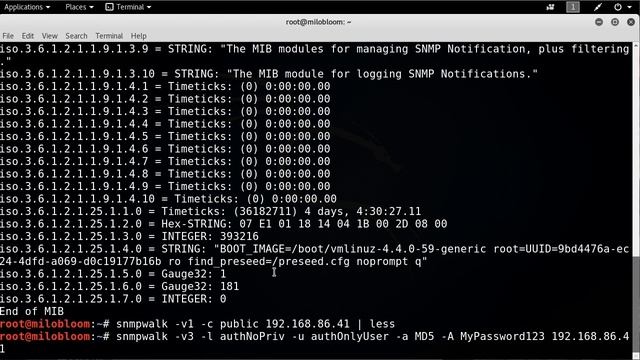Viewport: 640px width, 360px height.
Task: Click the Hex-STRING output line
Action: pyautogui.click(x=224, y=224)
